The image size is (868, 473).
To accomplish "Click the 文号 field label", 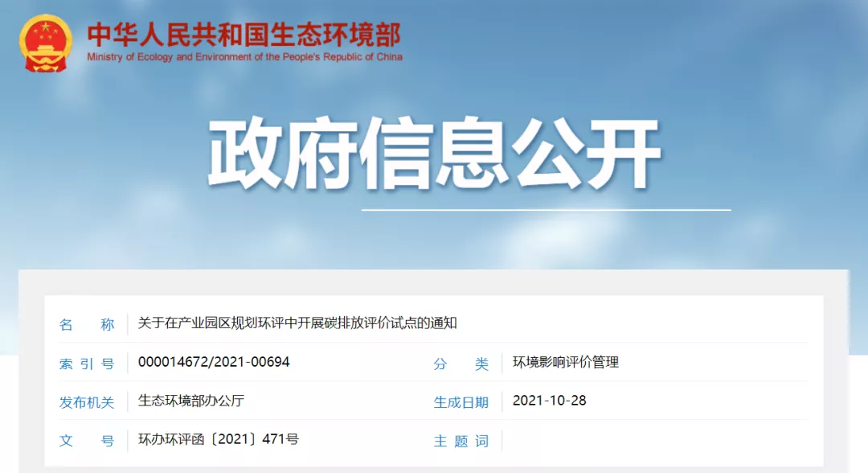I will click(87, 441).
